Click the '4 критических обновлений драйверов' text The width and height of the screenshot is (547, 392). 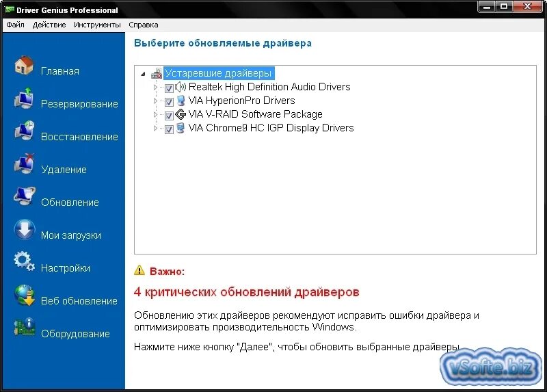(246, 292)
